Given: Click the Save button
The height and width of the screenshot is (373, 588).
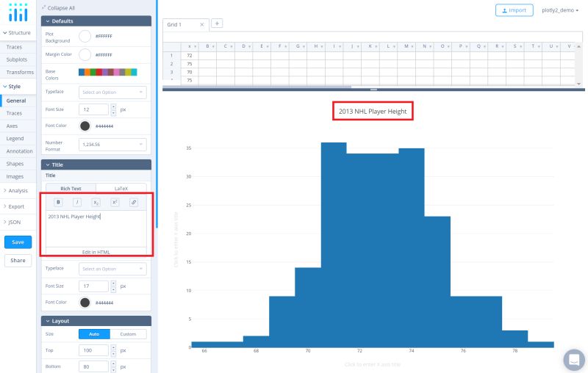Looking at the screenshot, I should click(x=18, y=242).
